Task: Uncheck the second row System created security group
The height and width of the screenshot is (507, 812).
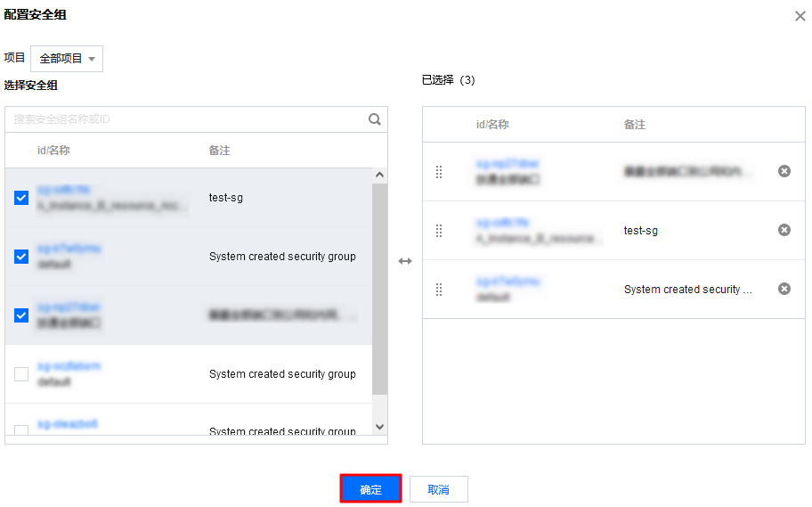Action: click(21, 256)
